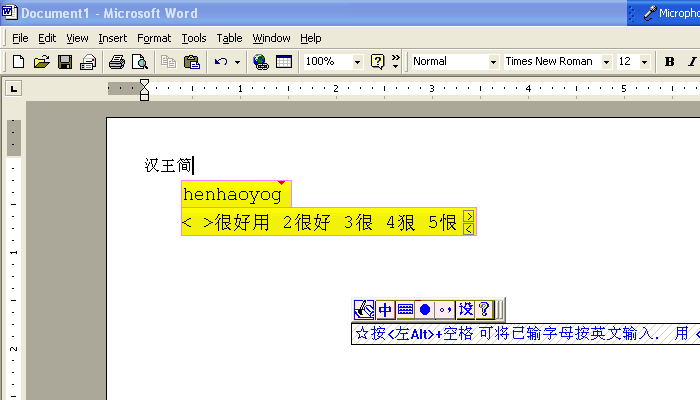Toggle Chinese punctuation mode icon

(x=445, y=309)
